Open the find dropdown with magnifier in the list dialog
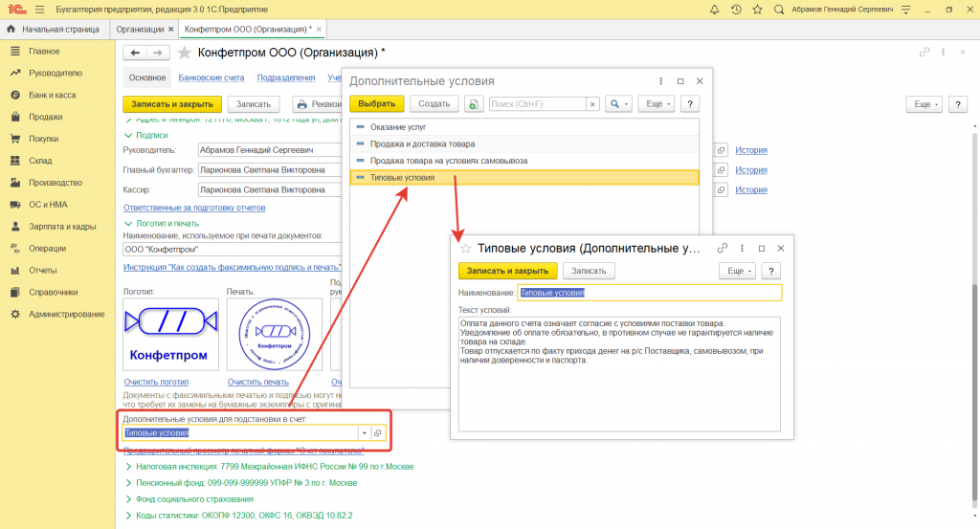 point(618,103)
